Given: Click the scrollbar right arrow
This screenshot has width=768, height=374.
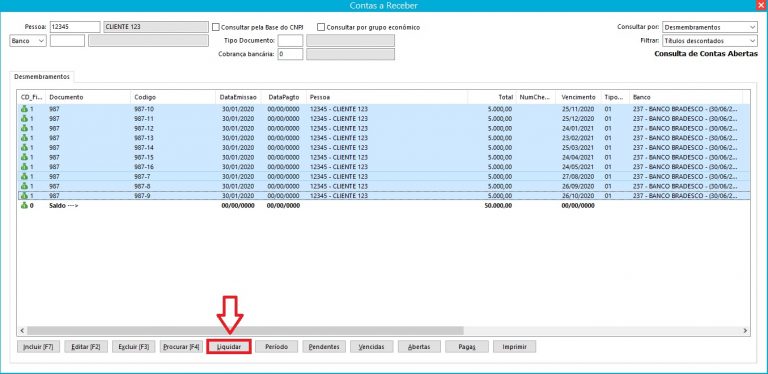Looking at the screenshot, I should coord(745,331).
